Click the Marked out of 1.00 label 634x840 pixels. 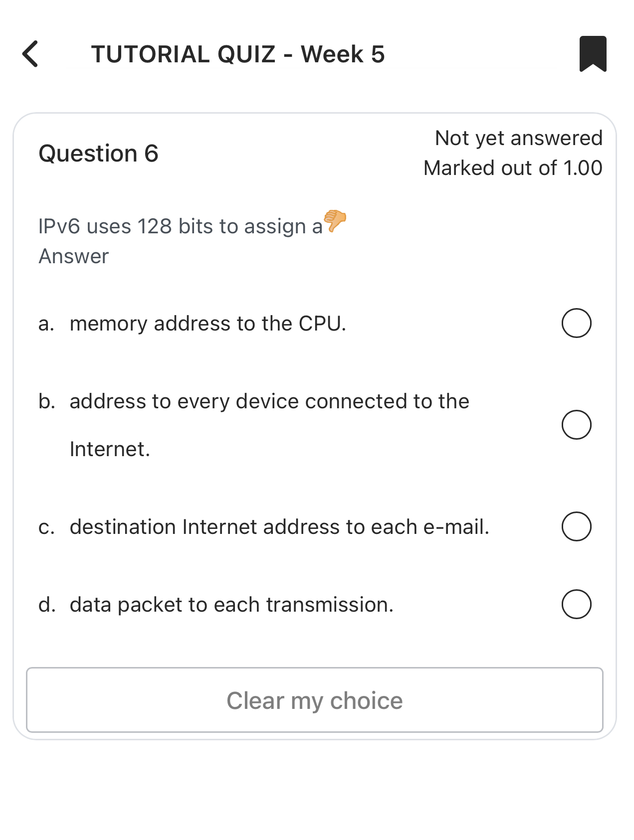[x=513, y=168]
